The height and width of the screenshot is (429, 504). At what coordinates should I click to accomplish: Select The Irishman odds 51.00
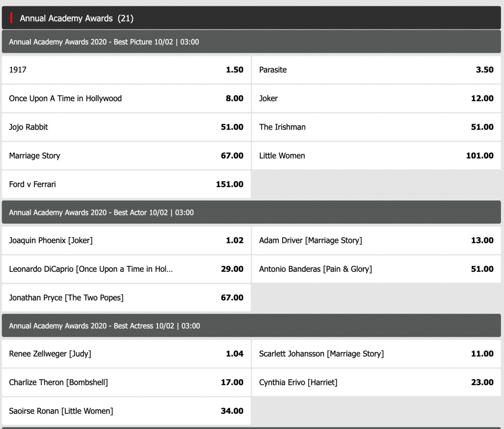pos(376,127)
